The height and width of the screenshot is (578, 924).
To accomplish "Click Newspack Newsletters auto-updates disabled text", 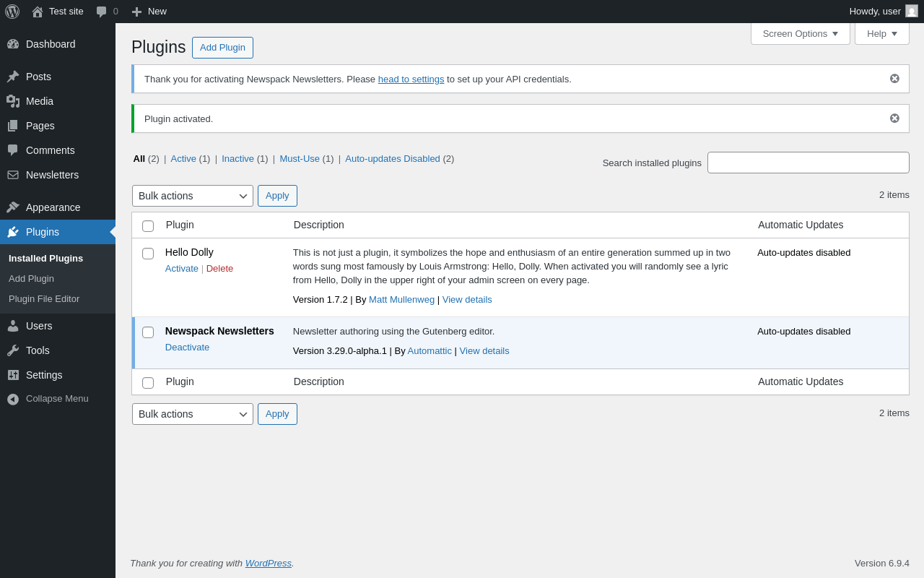I will coord(804,331).
